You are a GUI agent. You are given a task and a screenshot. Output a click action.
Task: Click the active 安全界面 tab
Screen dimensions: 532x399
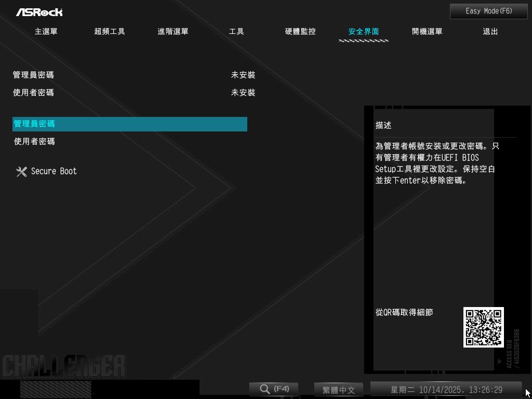[x=364, y=32]
